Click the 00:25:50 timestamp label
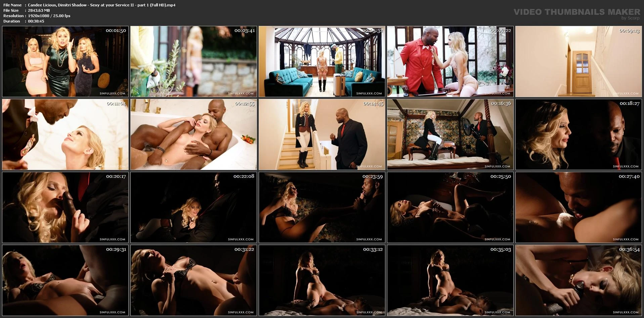This screenshot has height=318, width=644. pos(501,176)
